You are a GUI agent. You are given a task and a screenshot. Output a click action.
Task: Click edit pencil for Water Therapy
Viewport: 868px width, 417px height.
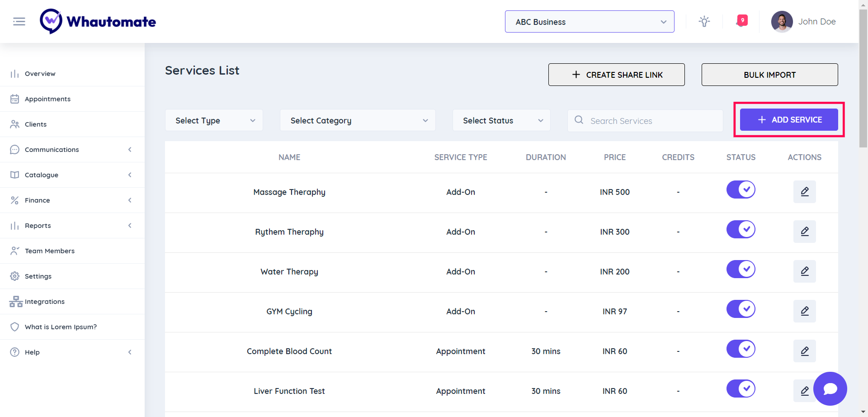pyautogui.click(x=804, y=271)
